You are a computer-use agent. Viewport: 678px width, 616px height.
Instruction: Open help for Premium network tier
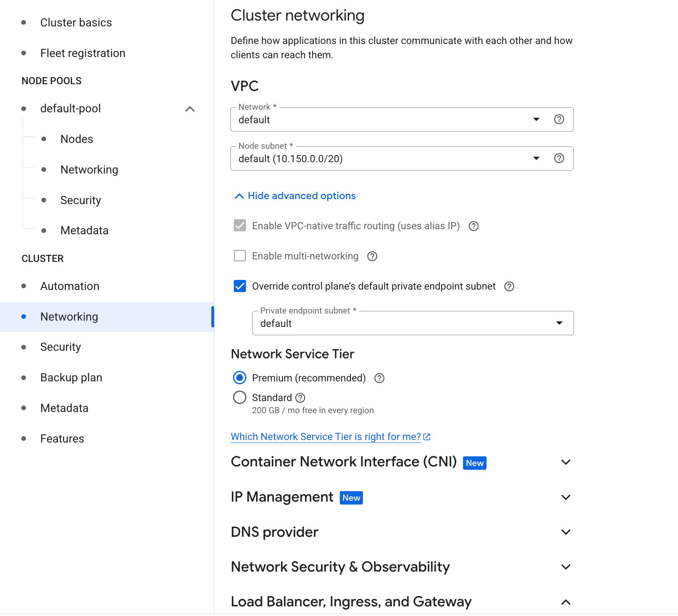[x=379, y=378]
